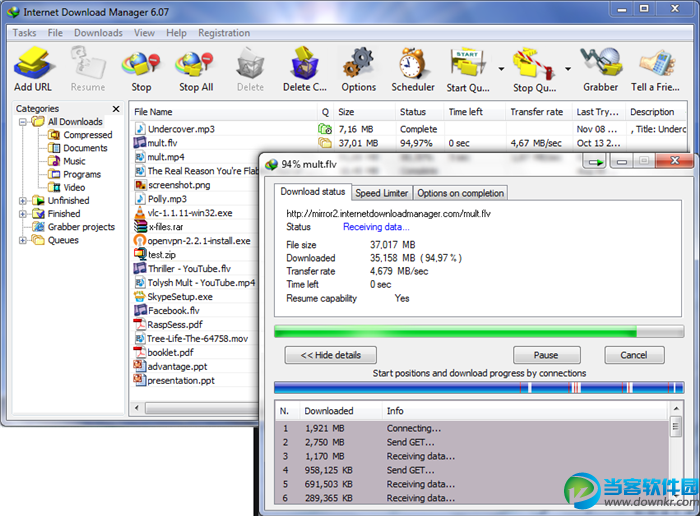Image resolution: width=700 pixels, height=516 pixels.
Task: Pause the mult.flv download
Action: pos(546,355)
